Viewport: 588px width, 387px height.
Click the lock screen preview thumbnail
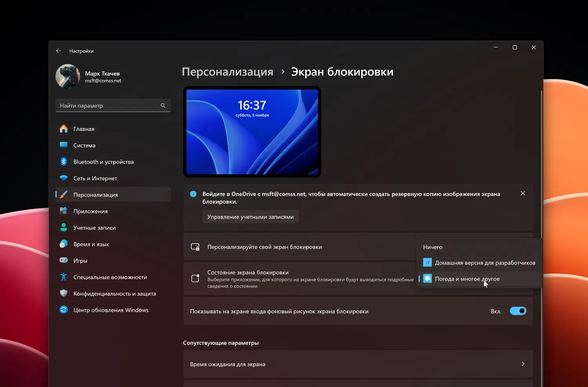[x=252, y=132]
